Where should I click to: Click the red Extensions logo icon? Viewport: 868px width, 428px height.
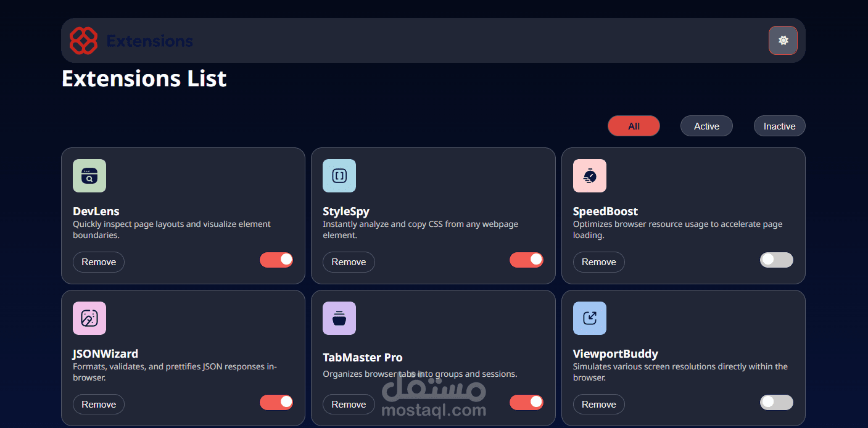(x=84, y=41)
